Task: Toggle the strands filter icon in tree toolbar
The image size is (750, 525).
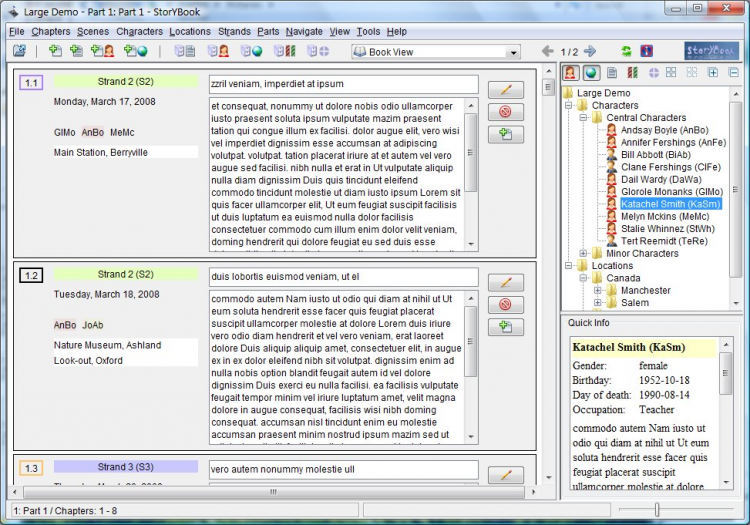Action: 632,73
